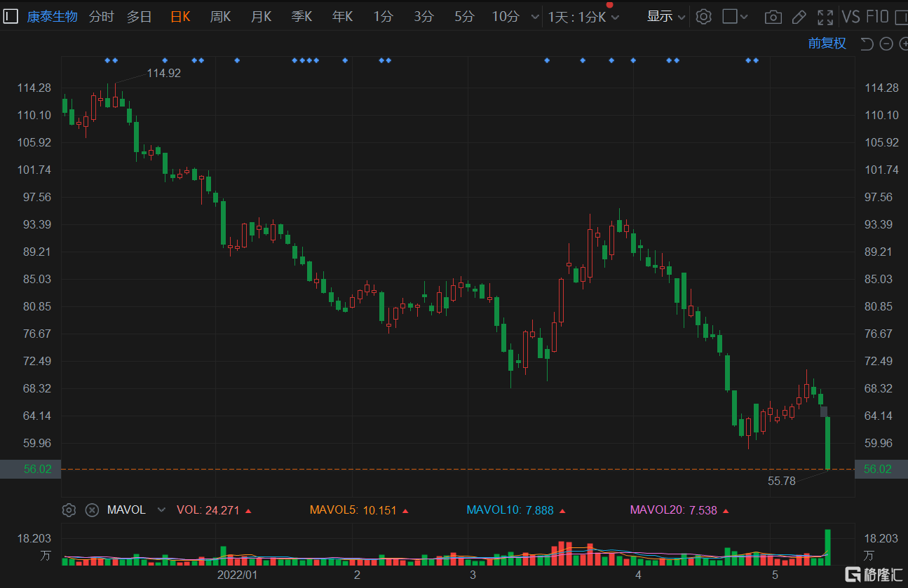The width and height of the screenshot is (908, 588).
Task: Click blue event marker above 2022/01 label
Action: point(237,60)
